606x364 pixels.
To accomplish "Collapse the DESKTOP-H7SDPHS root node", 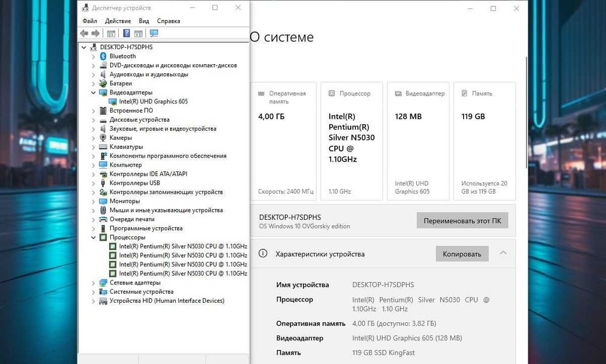I will (84, 47).
